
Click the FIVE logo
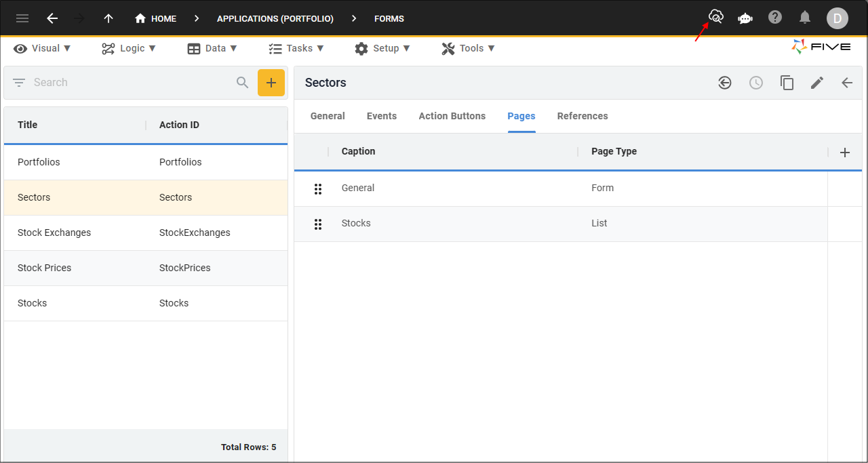[x=820, y=47]
